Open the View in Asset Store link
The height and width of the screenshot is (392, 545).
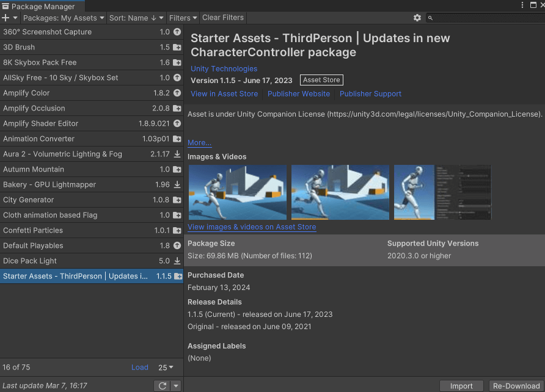[x=224, y=93]
